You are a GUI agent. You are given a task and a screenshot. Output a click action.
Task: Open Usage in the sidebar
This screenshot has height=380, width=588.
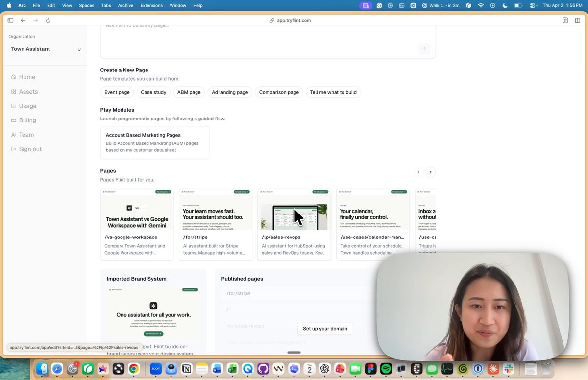pyautogui.click(x=24, y=106)
